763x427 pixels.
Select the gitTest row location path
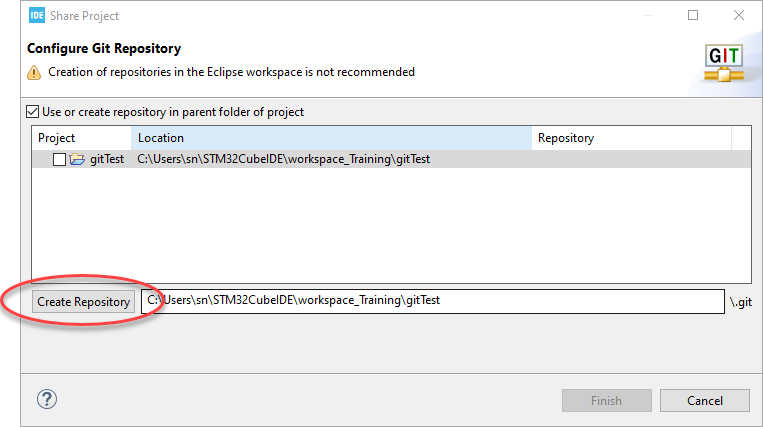tap(284, 159)
